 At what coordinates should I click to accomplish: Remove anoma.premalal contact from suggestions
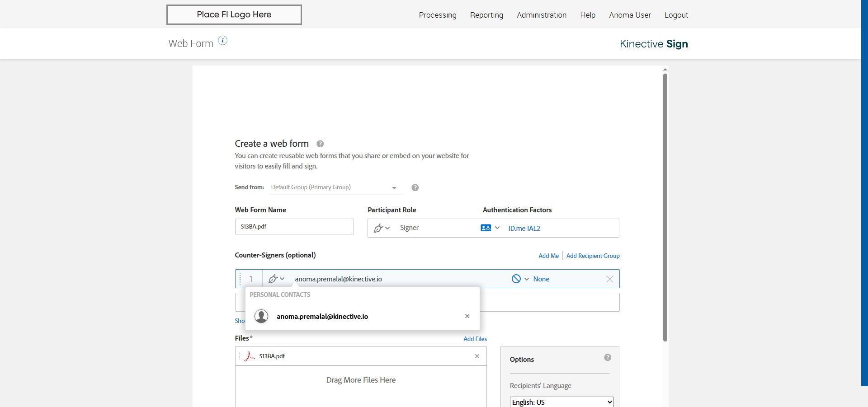[467, 316]
